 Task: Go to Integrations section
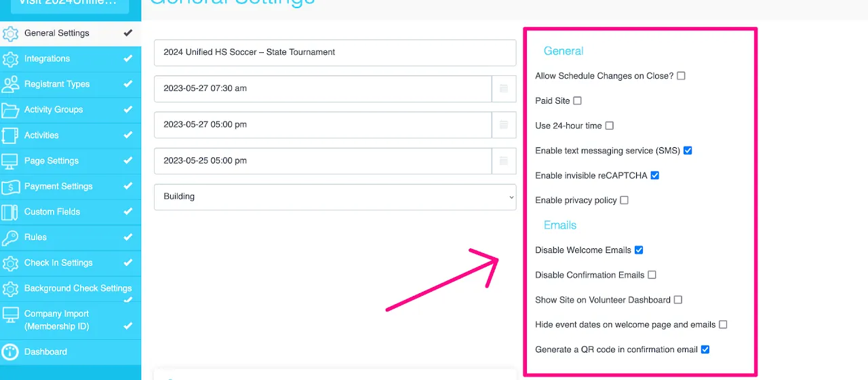tap(71, 59)
